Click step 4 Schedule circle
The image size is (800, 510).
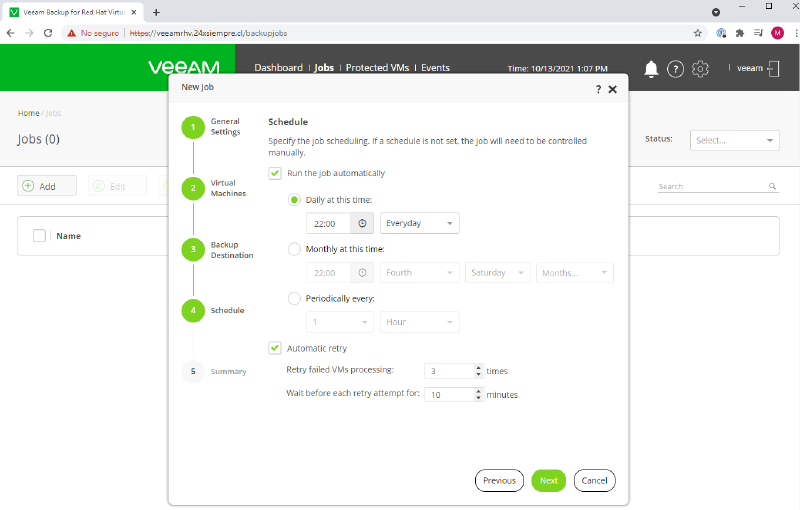point(193,311)
